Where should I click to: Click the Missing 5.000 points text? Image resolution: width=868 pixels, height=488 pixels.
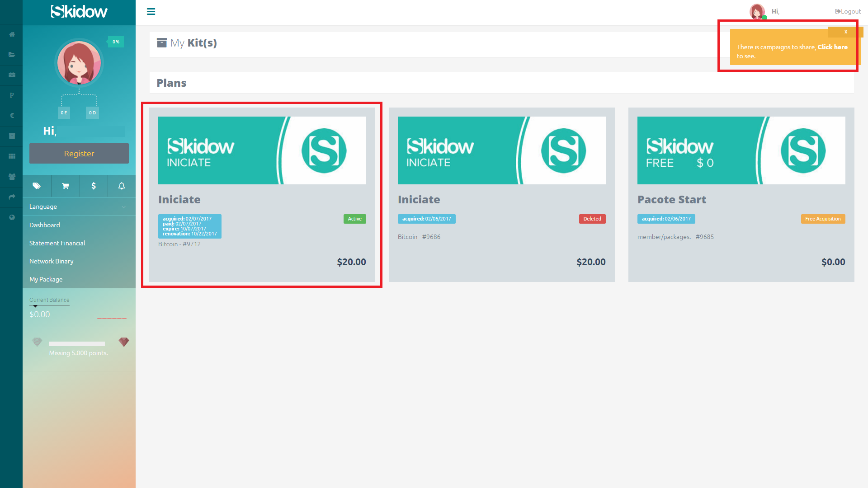click(x=79, y=353)
